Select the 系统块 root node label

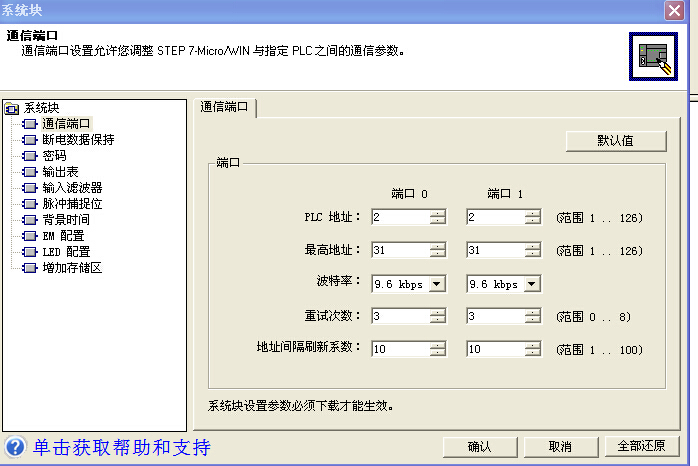(x=41, y=108)
